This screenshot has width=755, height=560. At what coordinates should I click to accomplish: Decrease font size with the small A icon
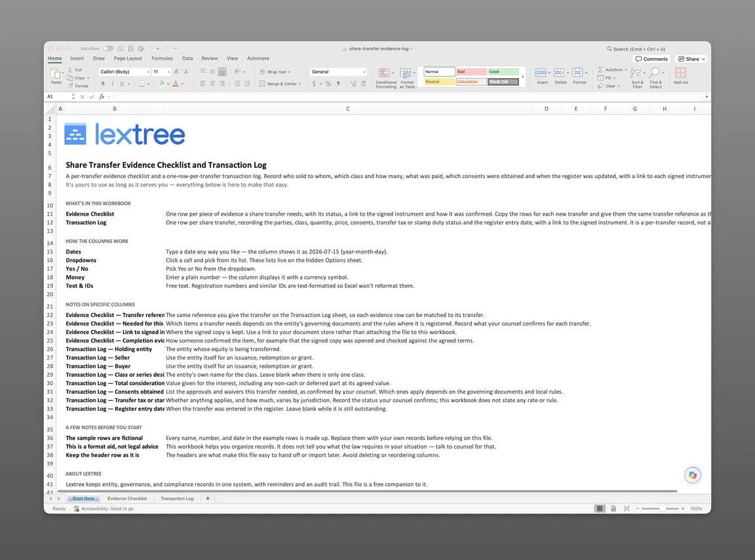click(x=187, y=71)
